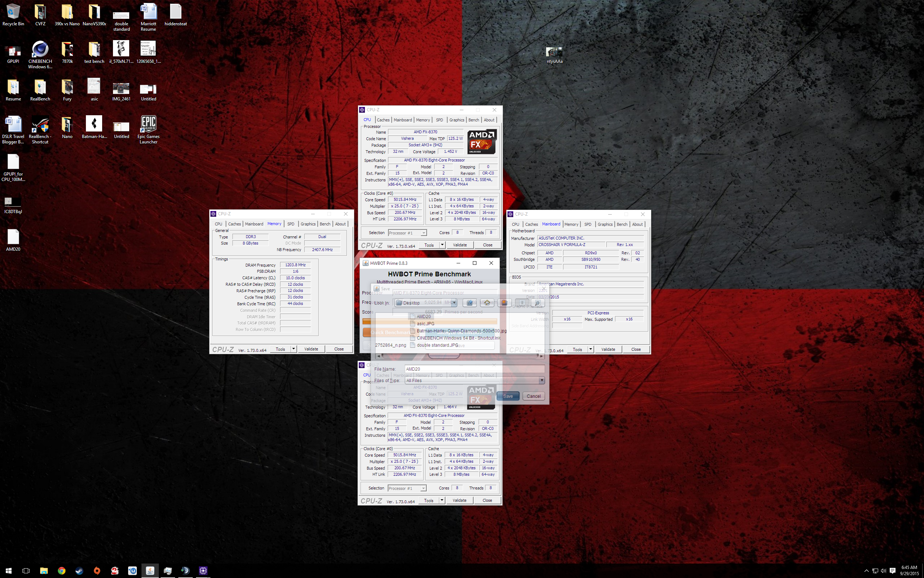The width and height of the screenshot is (924, 578).
Task: Open Epic Games Launcher desktop icon
Action: pyautogui.click(x=149, y=130)
